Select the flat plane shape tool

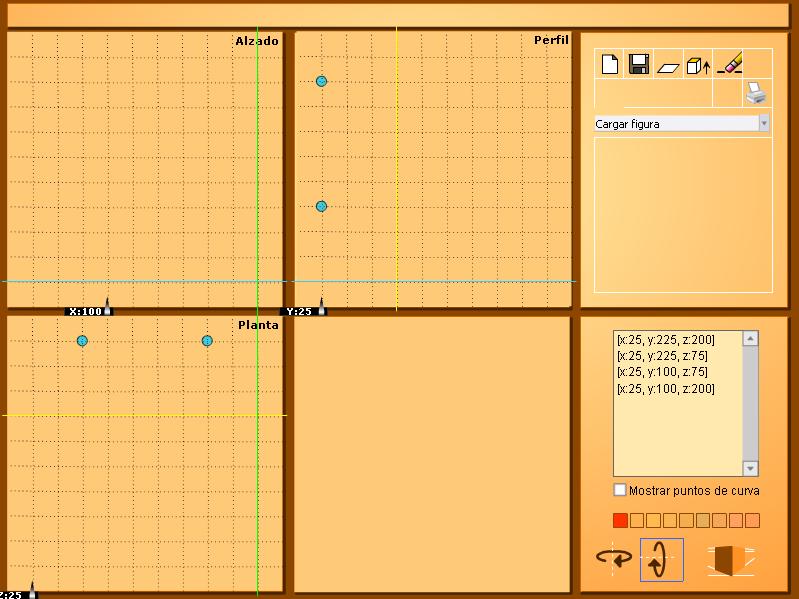point(668,68)
